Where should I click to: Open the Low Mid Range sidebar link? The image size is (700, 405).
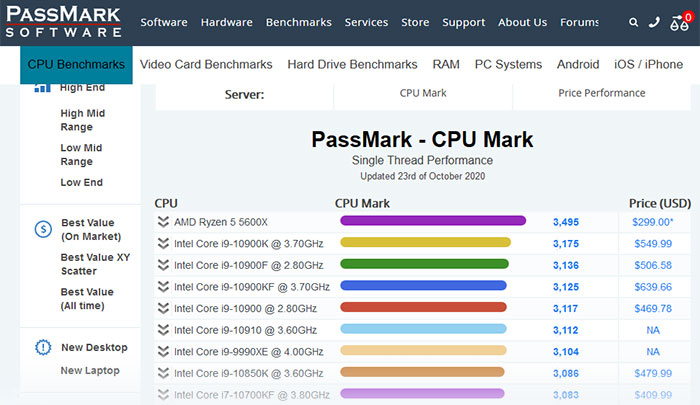pos(81,154)
